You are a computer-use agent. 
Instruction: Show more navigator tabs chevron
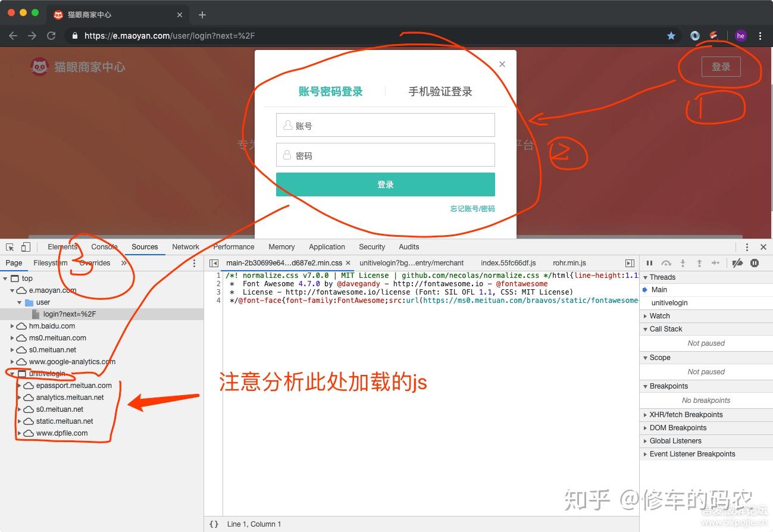(x=124, y=263)
